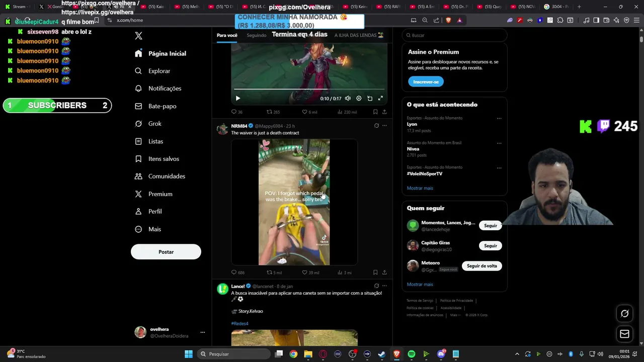Screen dimensions: 644x362
Task: Switch to A ILHA DAS LENDAS tab
Action: pyautogui.click(x=359, y=35)
